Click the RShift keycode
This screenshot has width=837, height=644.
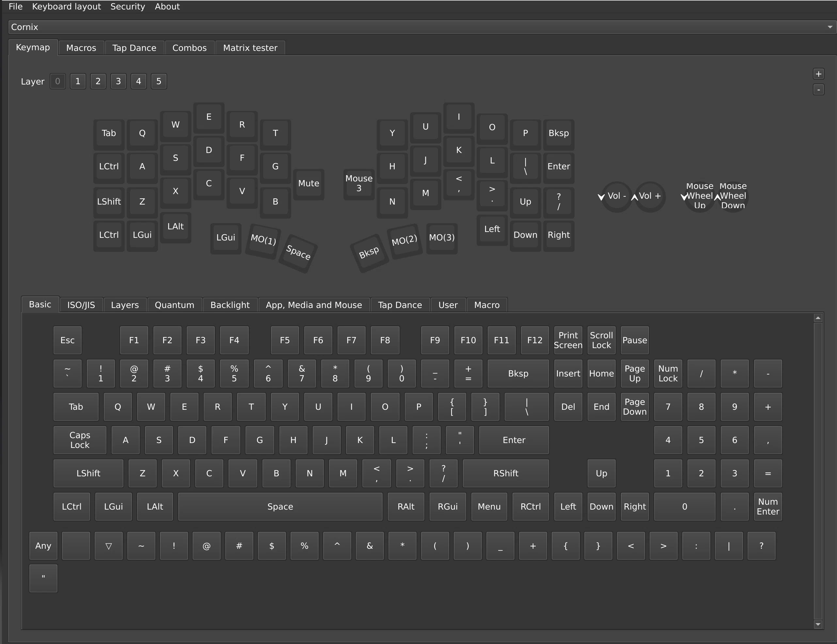pos(506,473)
